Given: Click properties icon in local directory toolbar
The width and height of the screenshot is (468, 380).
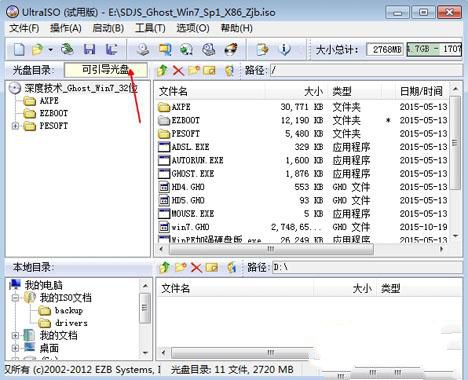Looking at the screenshot, I should tap(231, 267).
